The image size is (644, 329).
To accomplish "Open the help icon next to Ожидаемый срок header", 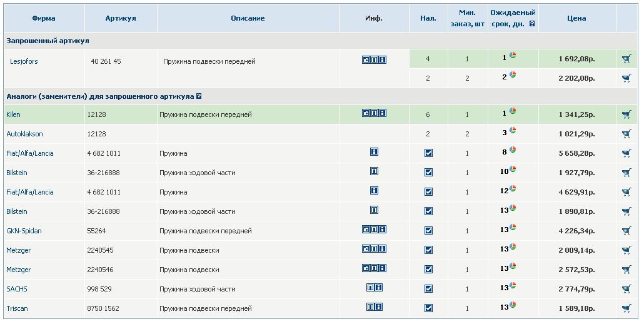I will pyautogui.click(x=532, y=24).
